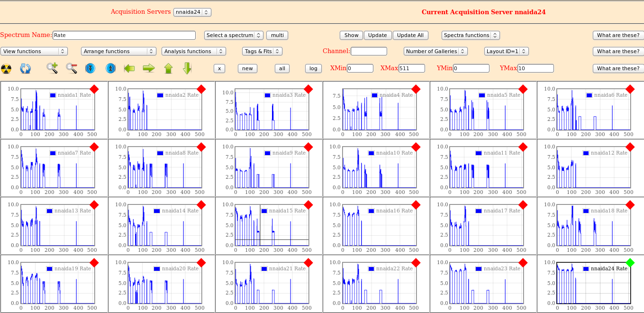Open the Acquisition Servers nnaida24 dropdown
Viewport: 644px width, 313px height.
click(192, 12)
